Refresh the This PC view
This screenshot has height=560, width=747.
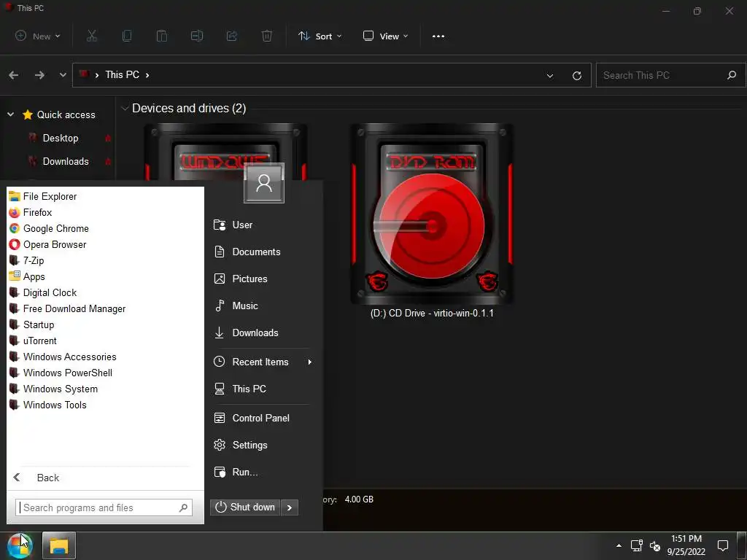click(577, 75)
